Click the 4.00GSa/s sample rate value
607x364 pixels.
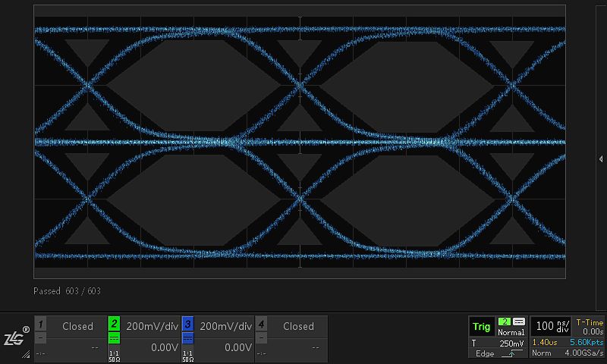click(x=583, y=353)
